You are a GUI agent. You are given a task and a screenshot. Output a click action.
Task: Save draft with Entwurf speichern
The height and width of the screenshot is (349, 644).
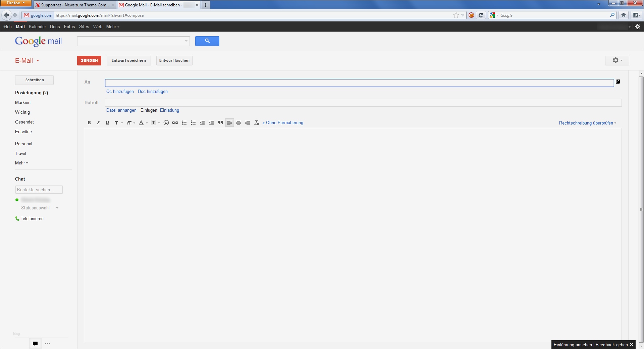[129, 60]
